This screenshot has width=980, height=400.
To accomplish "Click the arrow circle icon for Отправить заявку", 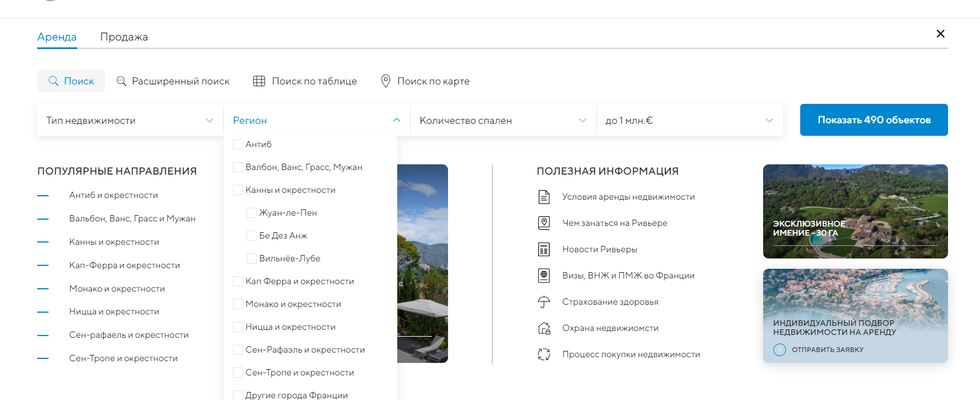I will [780, 350].
